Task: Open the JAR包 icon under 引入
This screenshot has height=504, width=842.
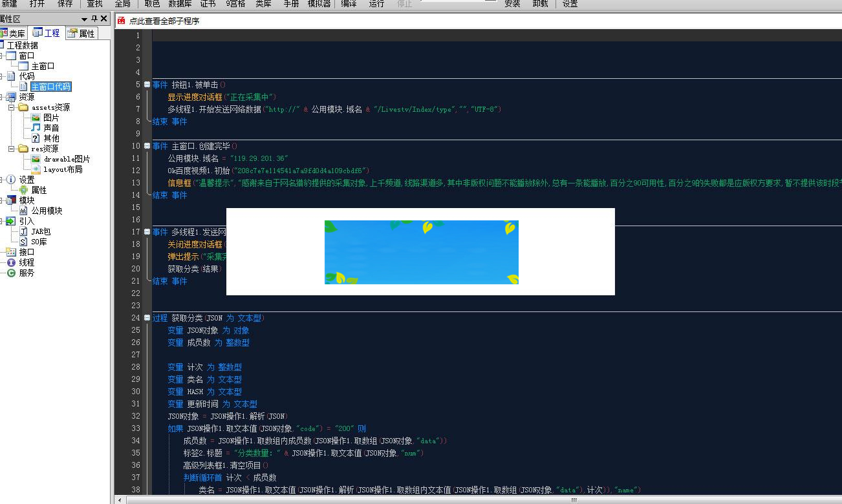Action: tap(24, 231)
